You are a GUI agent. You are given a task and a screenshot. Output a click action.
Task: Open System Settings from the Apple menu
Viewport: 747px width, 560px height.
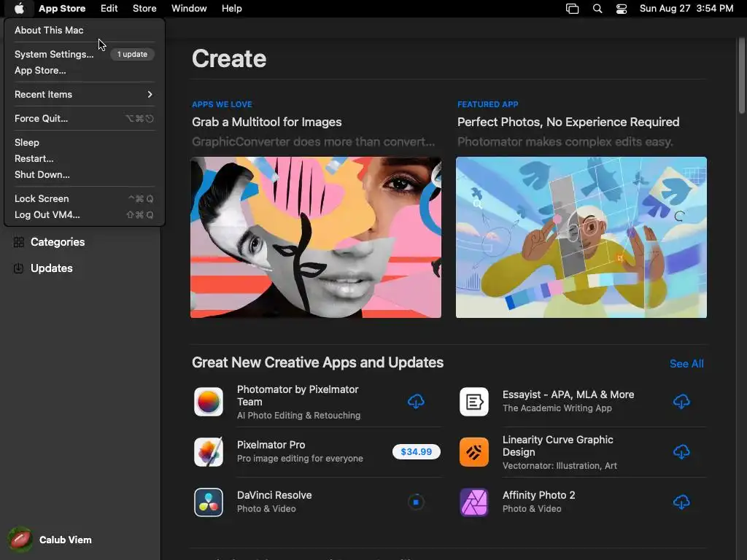point(85,54)
